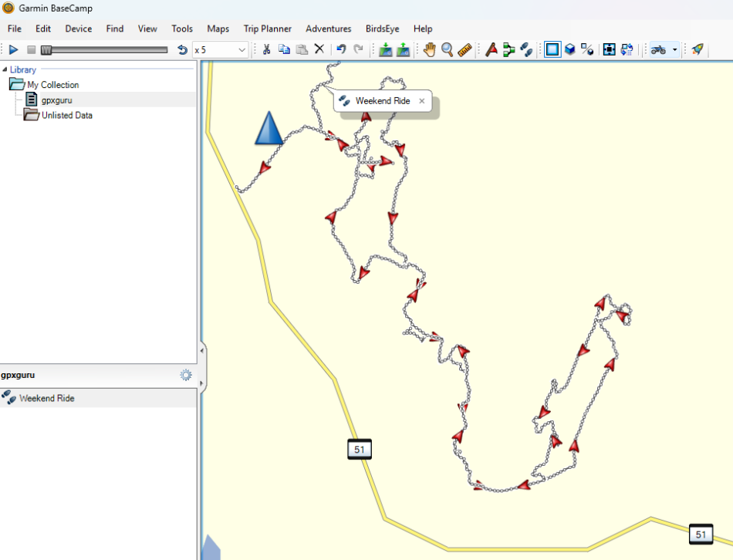Open the Help menu
The image size is (733, 560).
pyautogui.click(x=423, y=29)
